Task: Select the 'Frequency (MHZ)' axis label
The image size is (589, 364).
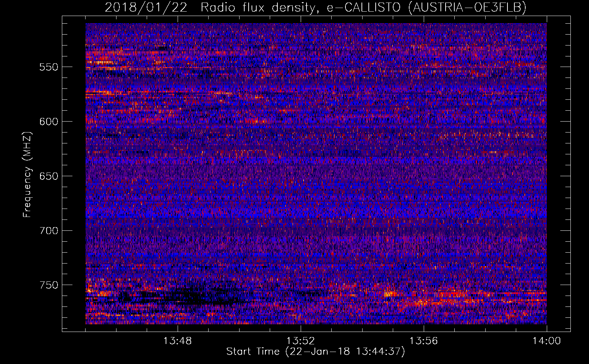Action: (x=27, y=174)
